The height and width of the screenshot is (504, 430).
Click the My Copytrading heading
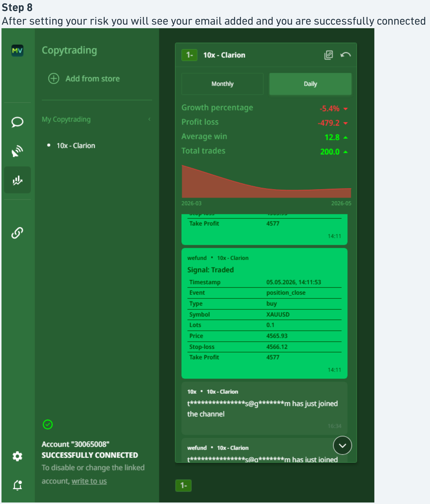tap(66, 119)
